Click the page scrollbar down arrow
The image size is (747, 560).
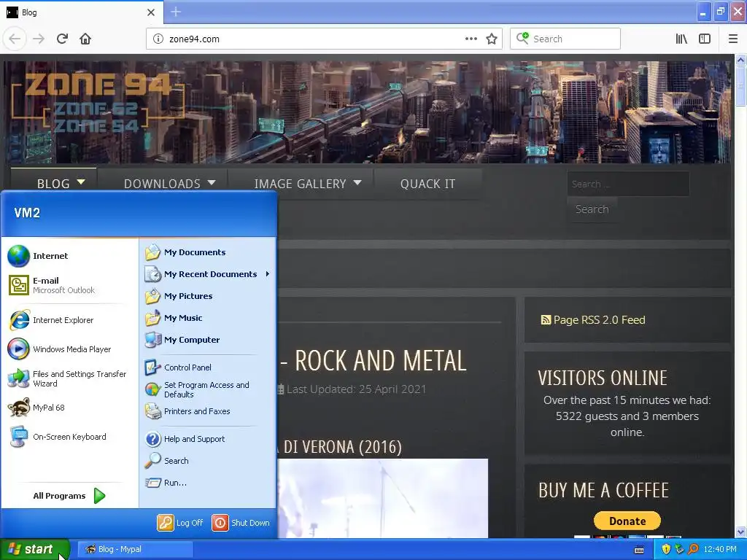pos(741,532)
